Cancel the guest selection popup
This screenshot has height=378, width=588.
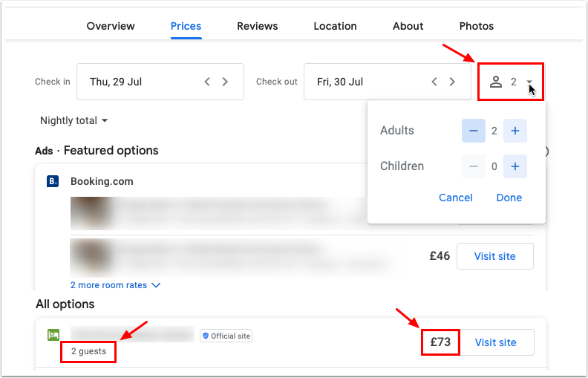[x=456, y=198]
